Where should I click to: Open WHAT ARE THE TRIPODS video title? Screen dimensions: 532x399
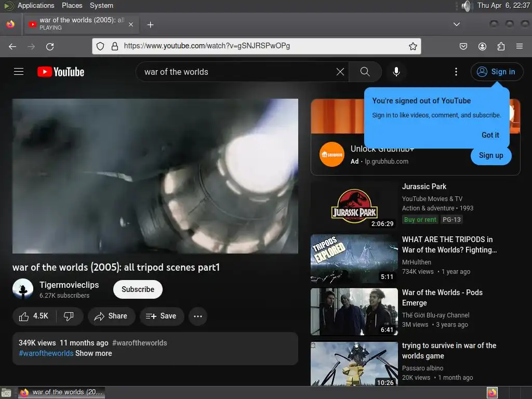click(x=449, y=245)
